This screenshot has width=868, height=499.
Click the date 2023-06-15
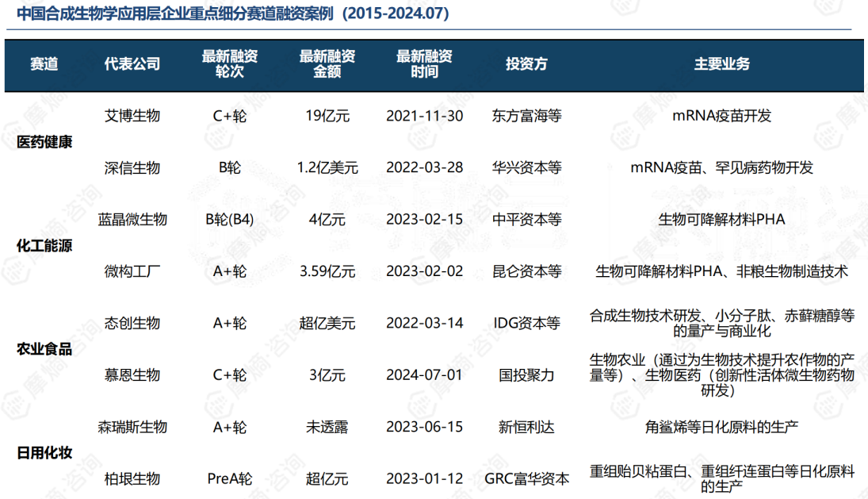point(425,427)
